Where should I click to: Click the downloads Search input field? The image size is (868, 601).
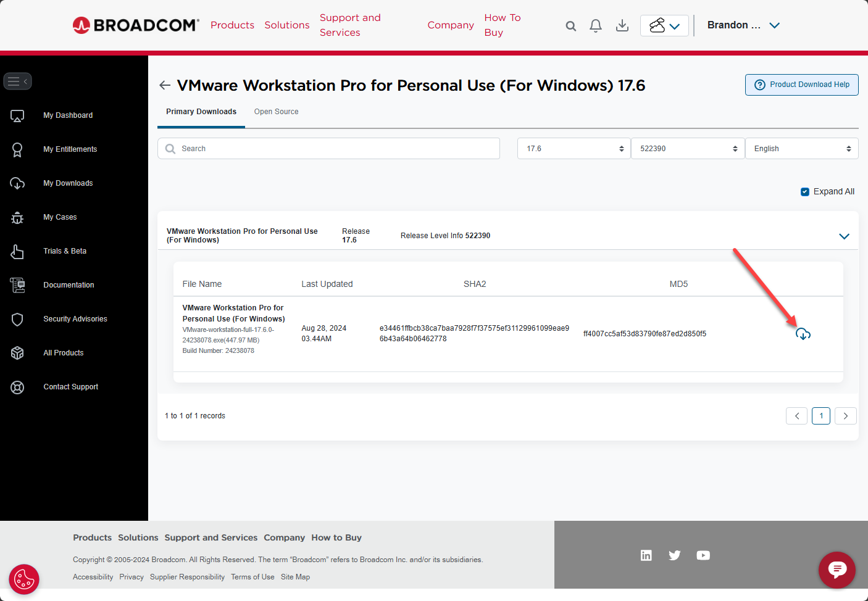coord(328,149)
